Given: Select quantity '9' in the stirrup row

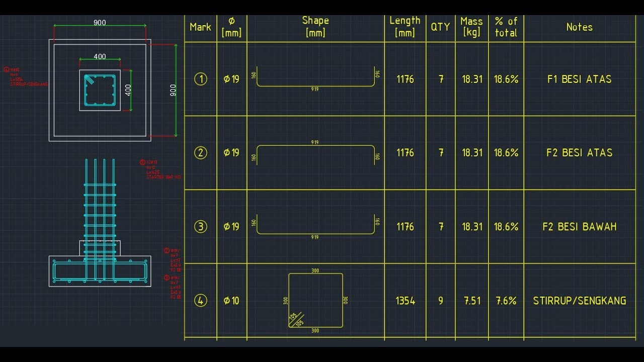Looking at the screenshot, I should [x=441, y=301].
